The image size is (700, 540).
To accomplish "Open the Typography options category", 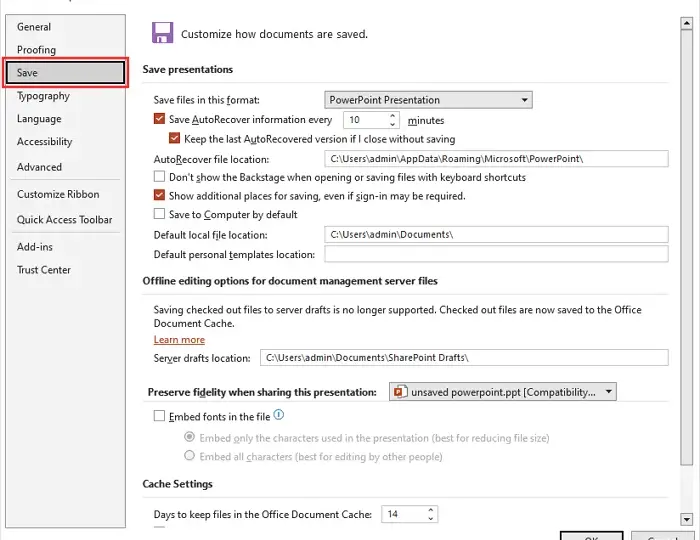I will [x=43, y=96].
